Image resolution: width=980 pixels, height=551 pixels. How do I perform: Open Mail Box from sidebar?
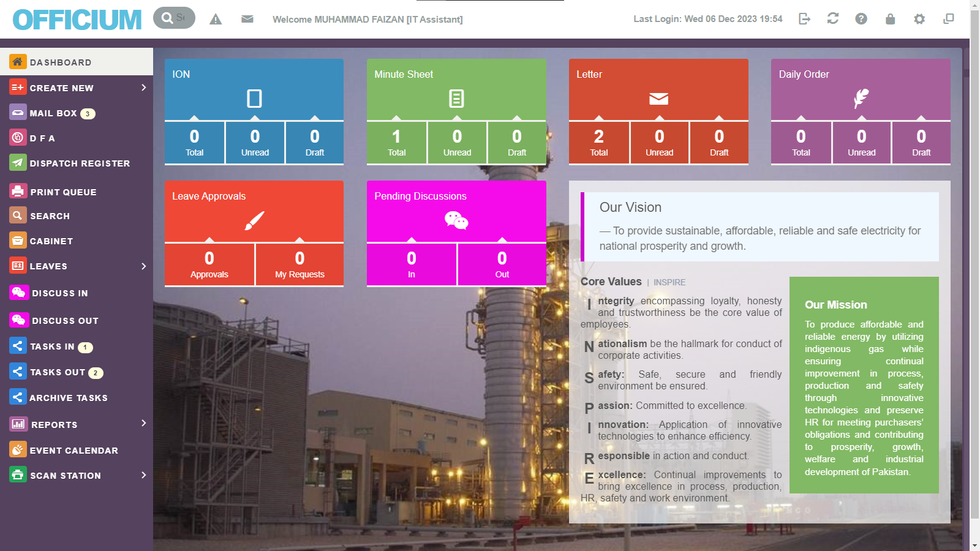53,113
